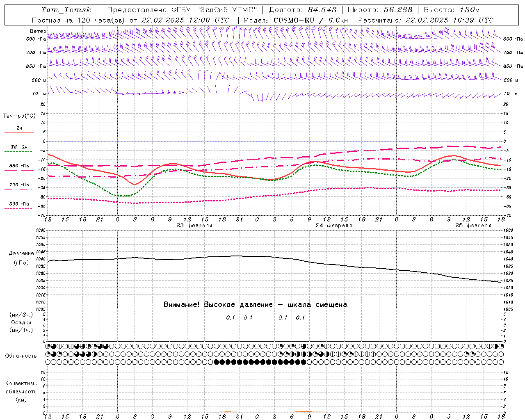Click the 2м temperature legend line sample

tap(19, 133)
